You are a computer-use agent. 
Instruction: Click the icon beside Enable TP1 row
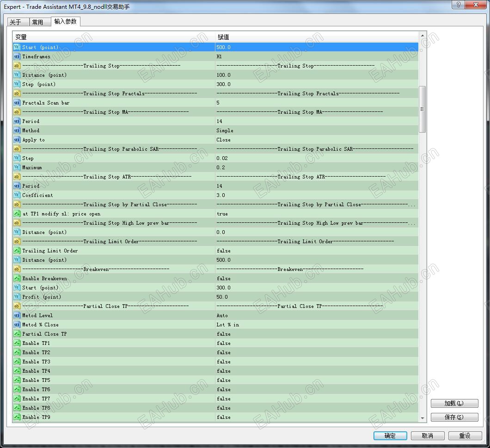click(17, 343)
